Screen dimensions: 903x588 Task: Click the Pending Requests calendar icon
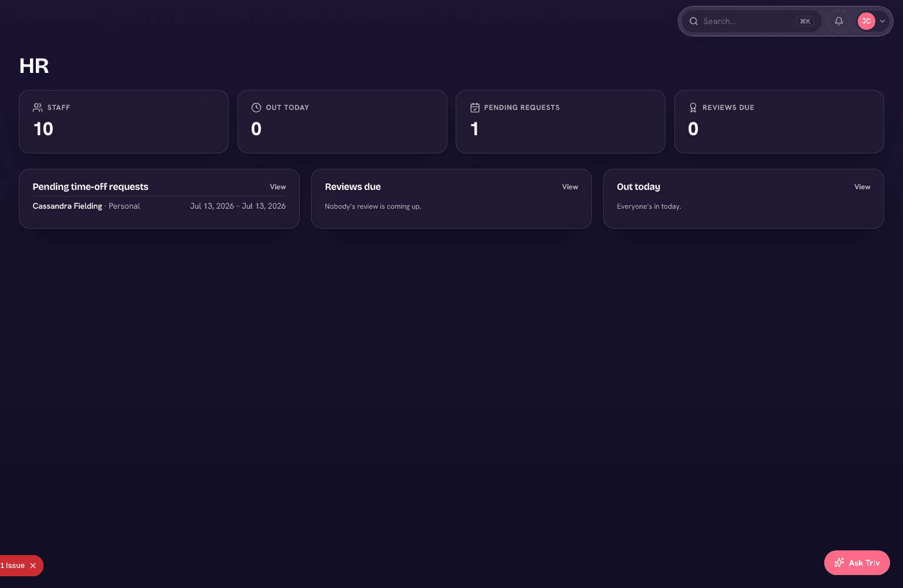[475, 108]
